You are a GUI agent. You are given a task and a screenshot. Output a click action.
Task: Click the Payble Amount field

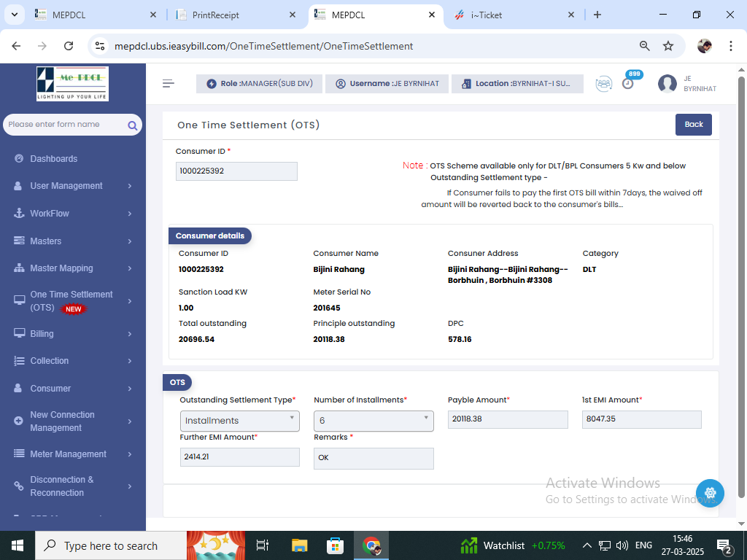(508, 419)
